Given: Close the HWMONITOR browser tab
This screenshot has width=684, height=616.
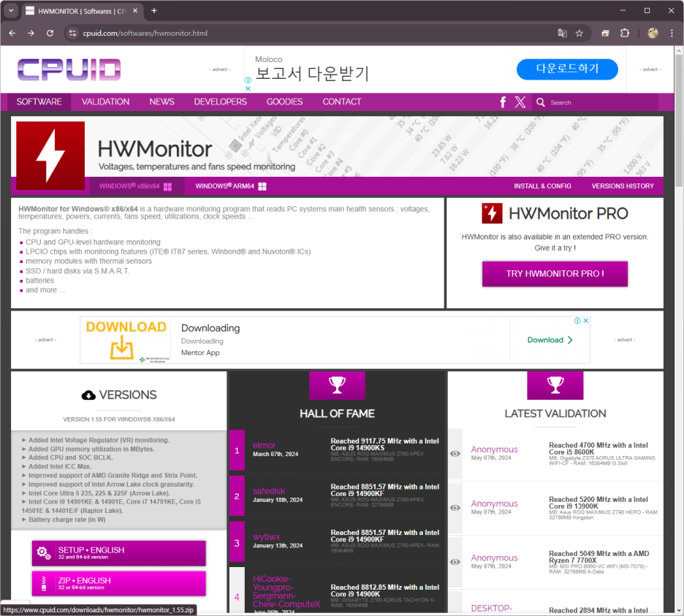Looking at the screenshot, I should [x=135, y=11].
